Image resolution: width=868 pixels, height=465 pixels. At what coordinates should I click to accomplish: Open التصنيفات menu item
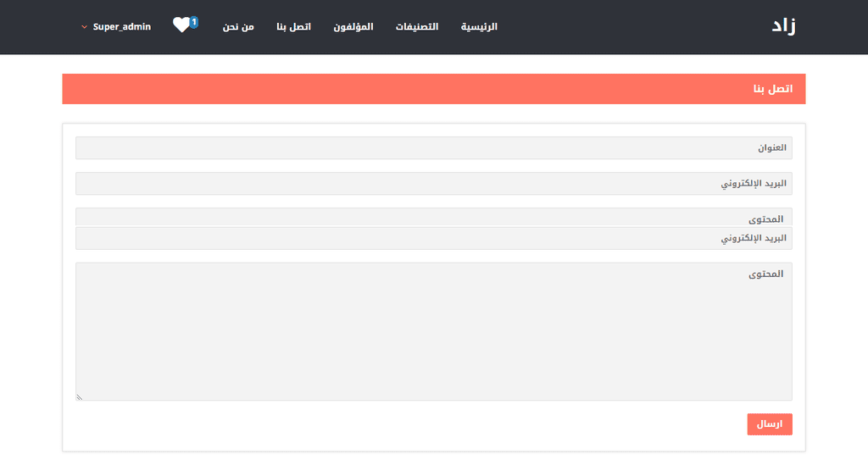point(417,26)
